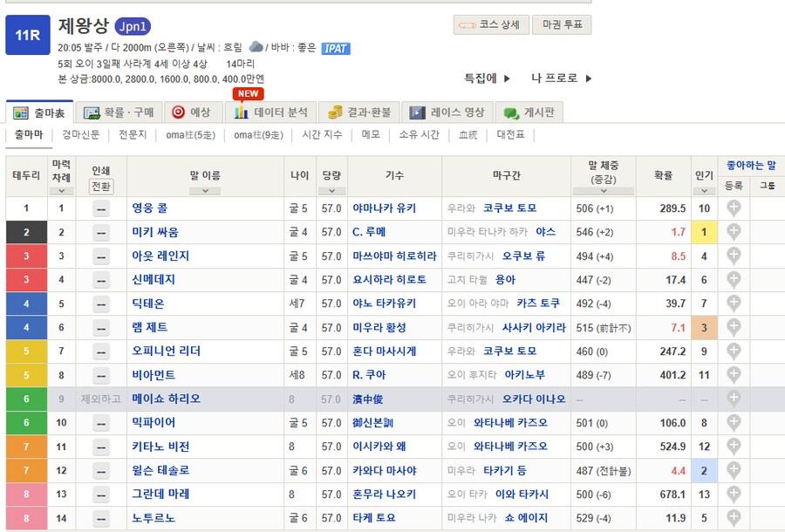Toggle the print option in 미키 싸움 row
This screenshot has width=785, height=532.
tap(101, 233)
